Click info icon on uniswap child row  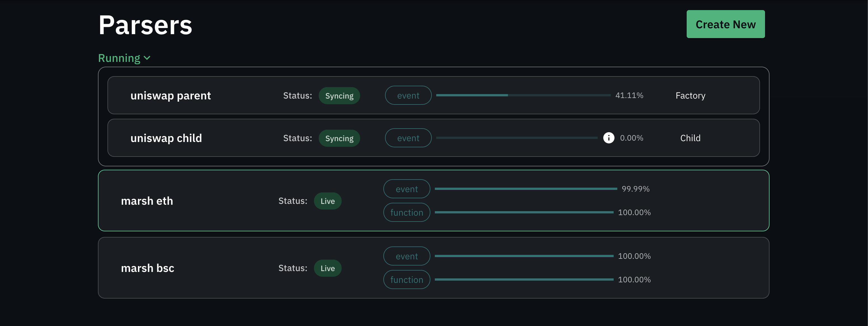click(608, 138)
